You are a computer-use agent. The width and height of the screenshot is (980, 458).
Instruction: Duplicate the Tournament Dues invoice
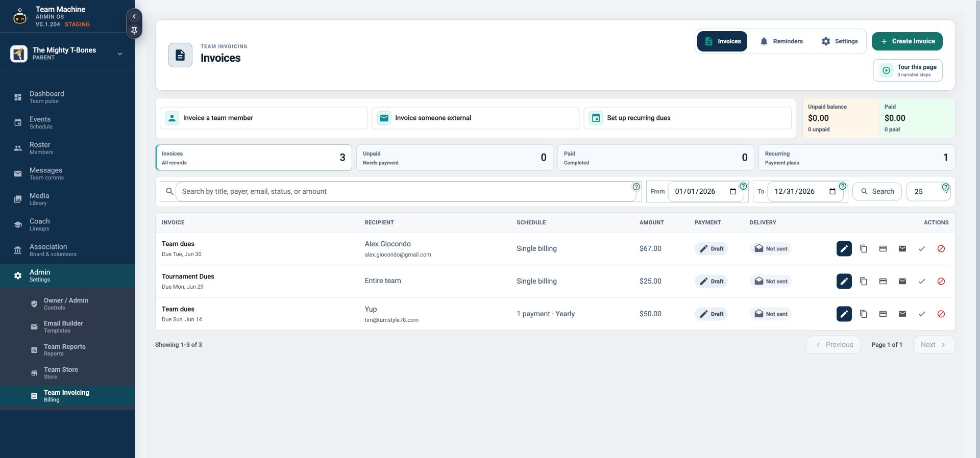tap(863, 281)
